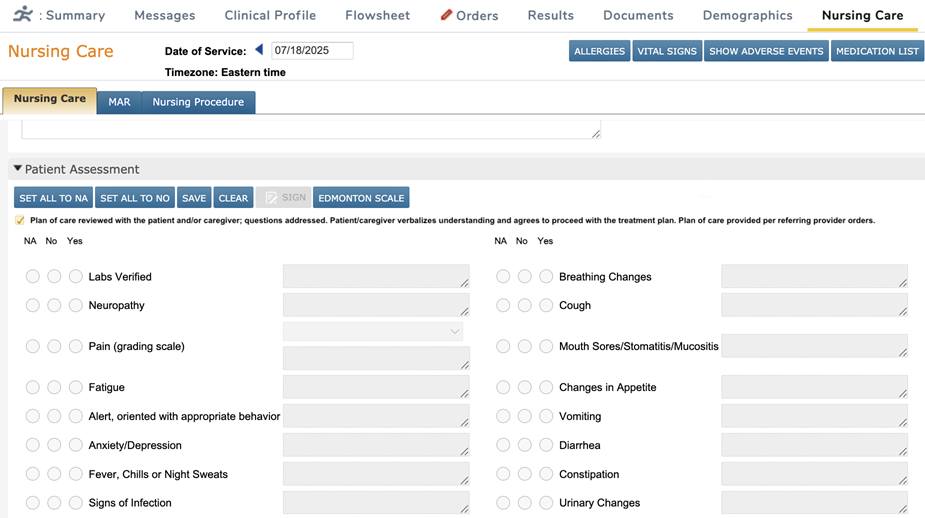
Task: Open the Vital Signs panel
Action: coord(667,51)
